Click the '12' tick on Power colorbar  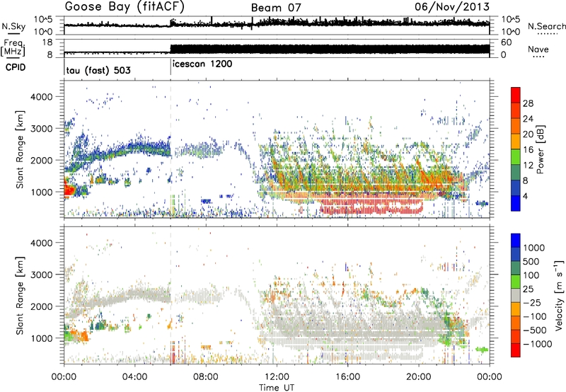coord(528,166)
